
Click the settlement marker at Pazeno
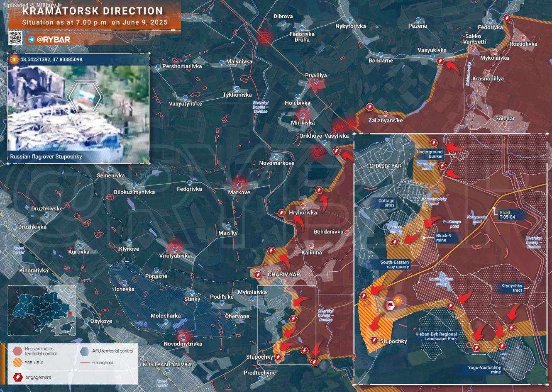click(x=418, y=20)
